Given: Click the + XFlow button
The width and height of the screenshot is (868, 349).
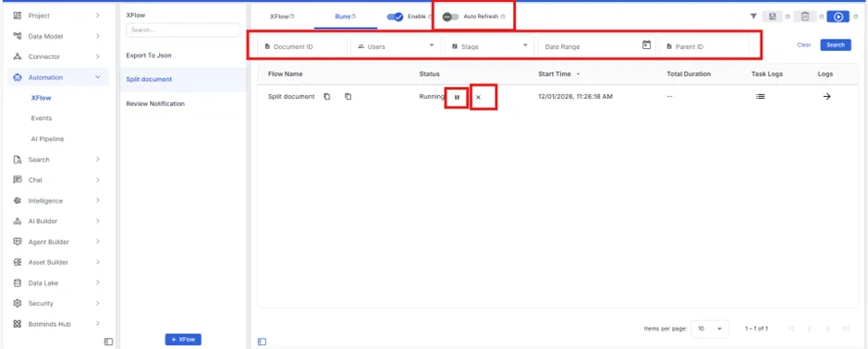Looking at the screenshot, I should 183,340.
